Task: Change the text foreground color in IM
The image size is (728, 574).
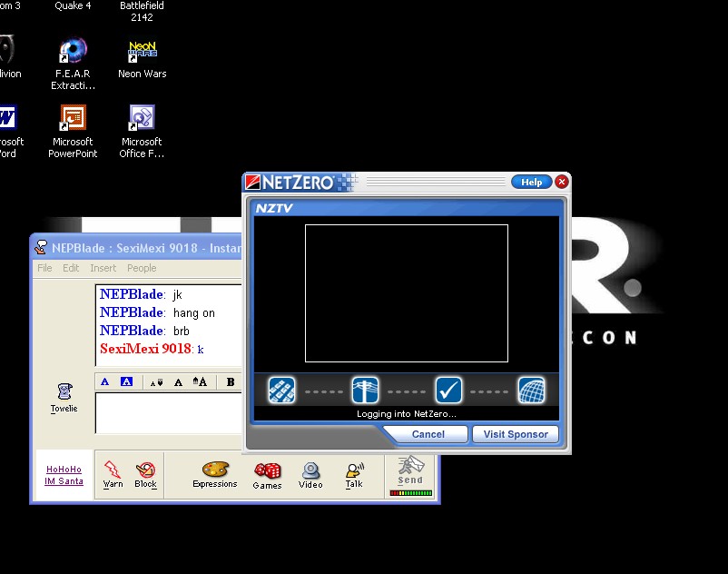Action: tap(105, 381)
